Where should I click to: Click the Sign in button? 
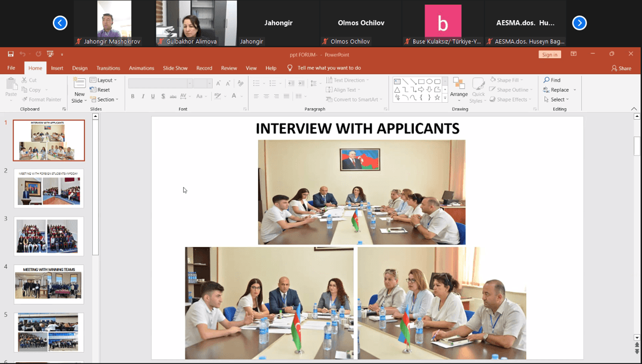[x=549, y=55]
